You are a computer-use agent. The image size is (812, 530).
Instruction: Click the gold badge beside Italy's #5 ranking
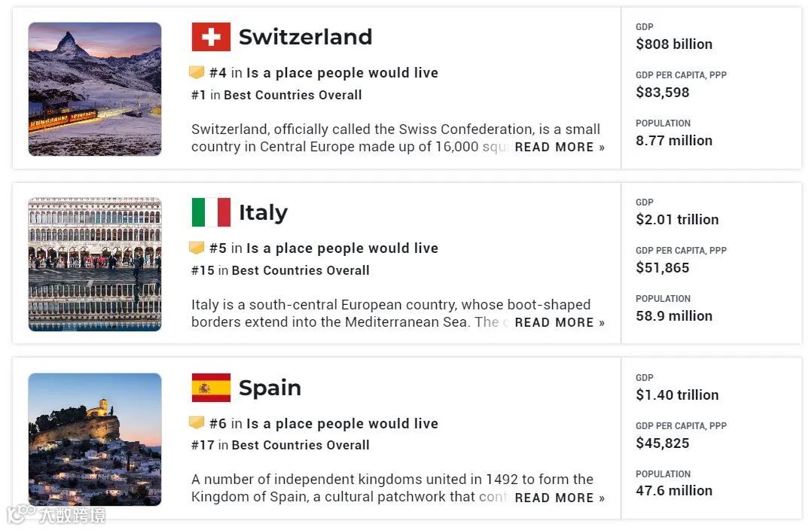pyautogui.click(x=197, y=248)
